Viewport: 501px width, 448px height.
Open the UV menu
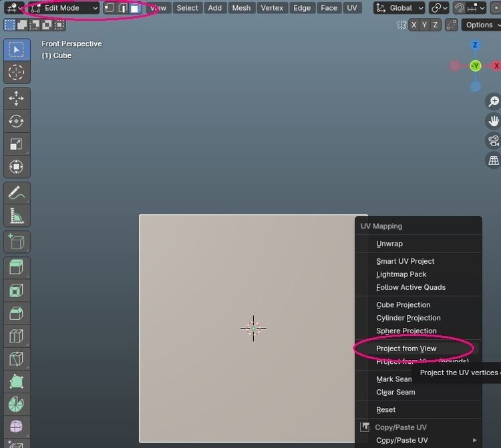coord(352,8)
